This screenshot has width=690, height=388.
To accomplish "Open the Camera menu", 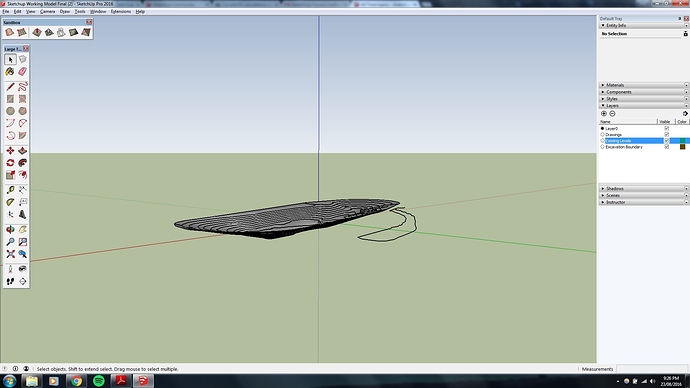I will pyautogui.click(x=48, y=11).
